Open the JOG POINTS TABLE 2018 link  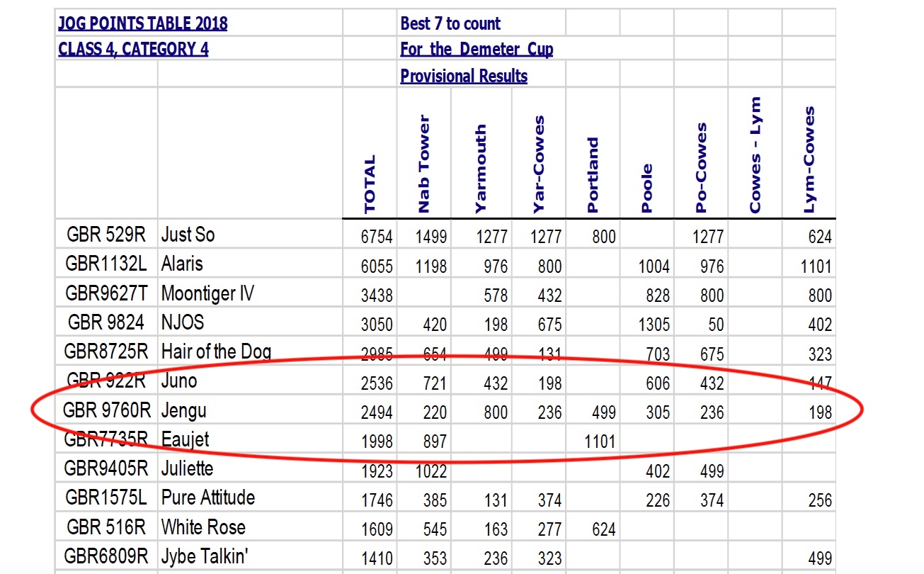coord(142,23)
